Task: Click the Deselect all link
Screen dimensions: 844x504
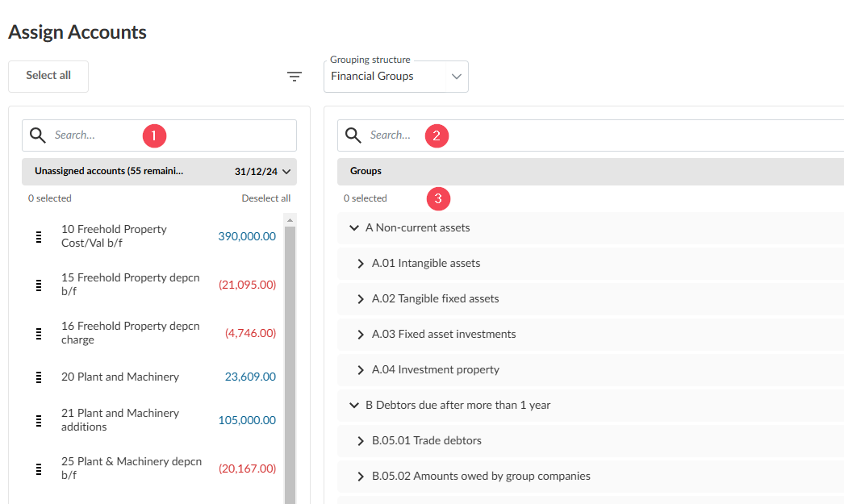Action: click(x=266, y=198)
